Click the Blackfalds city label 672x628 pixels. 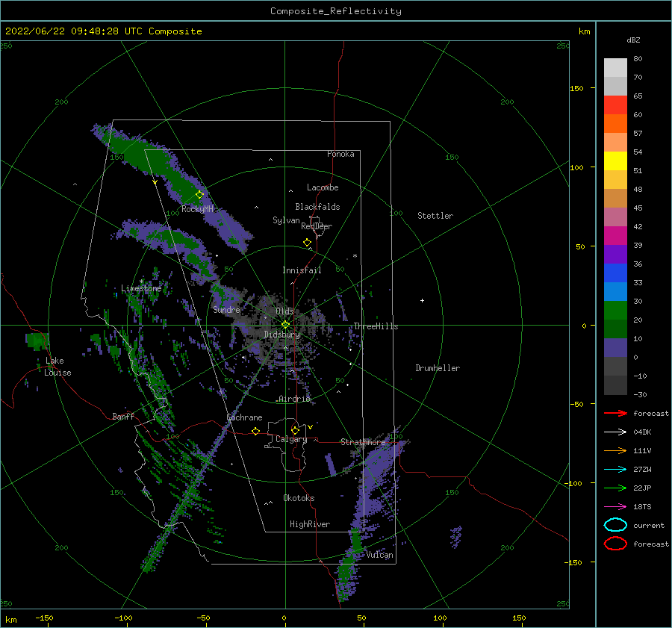click(x=317, y=207)
